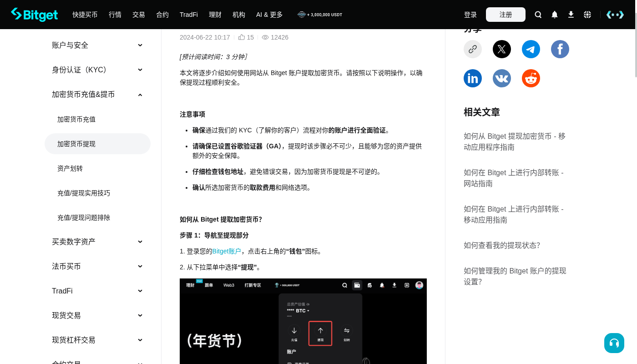This screenshot has height=364, width=637.
Task: Open the notifications bell icon
Action: (x=555, y=15)
